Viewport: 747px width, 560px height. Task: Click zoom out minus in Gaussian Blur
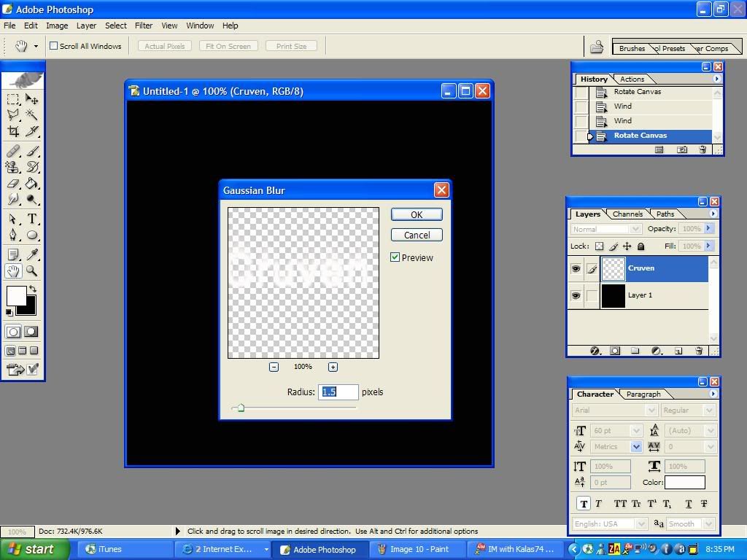274,367
